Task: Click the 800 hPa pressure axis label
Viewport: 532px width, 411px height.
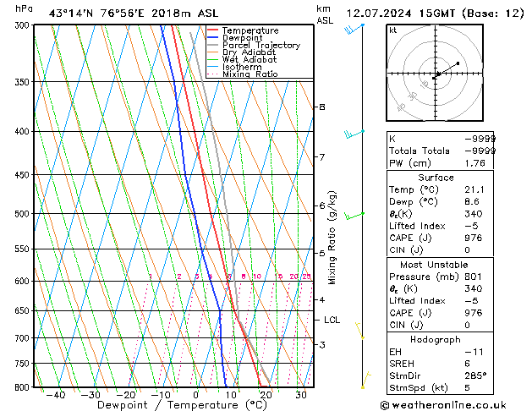Action: click(24, 387)
